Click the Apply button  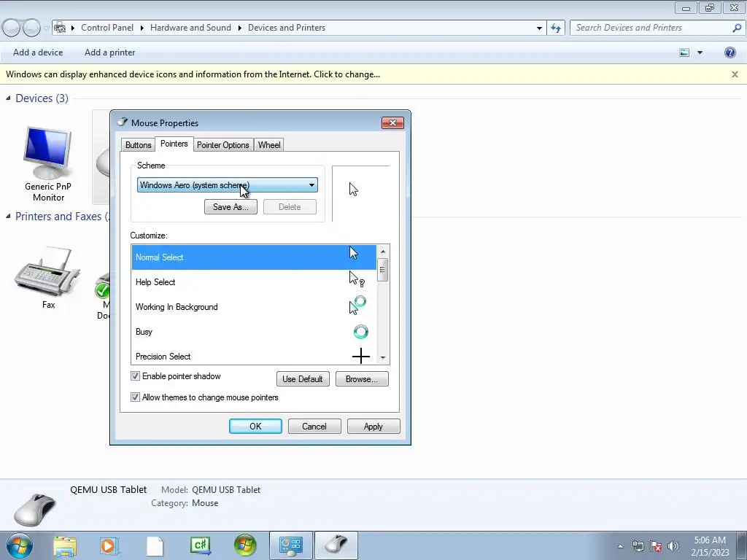point(373,426)
